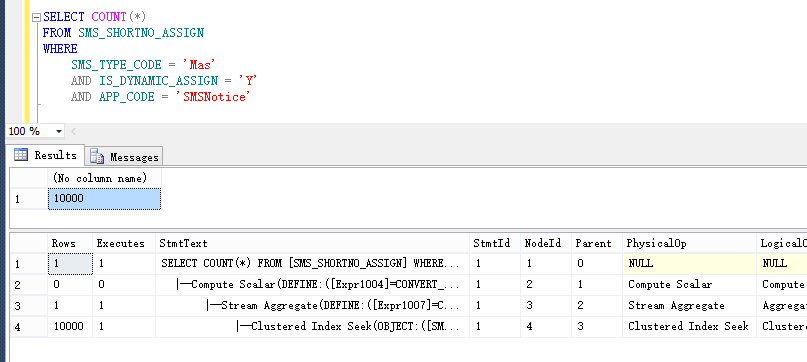807x362 pixels.
Task: Collapse the SELECT query outline region
Action: pos(36,18)
